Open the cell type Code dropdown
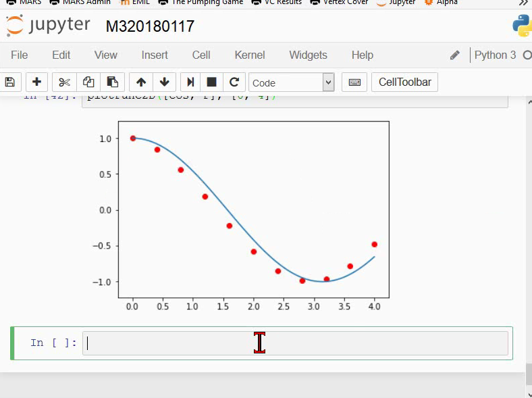This screenshot has width=532, height=398. click(x=292, y=82)
